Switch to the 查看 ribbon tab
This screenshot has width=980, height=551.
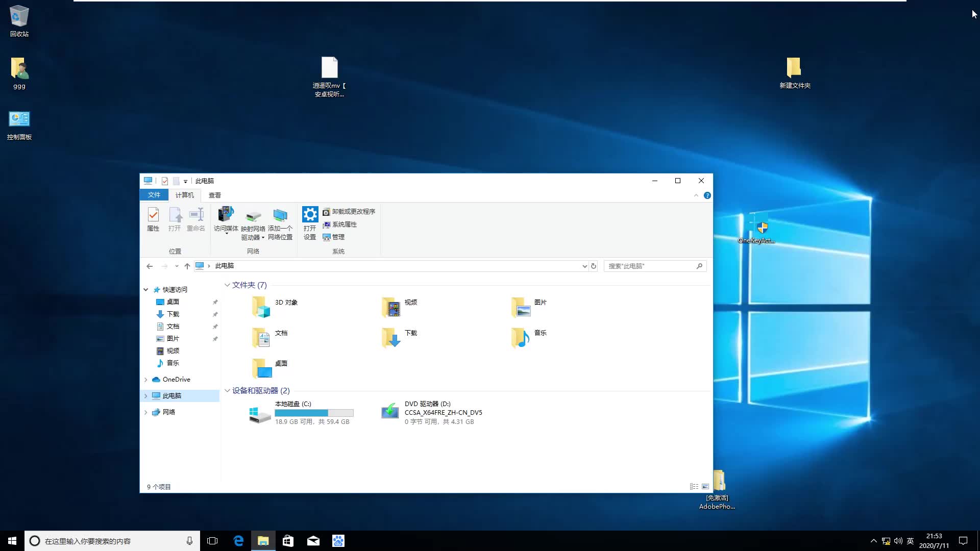tap(215, 195)
